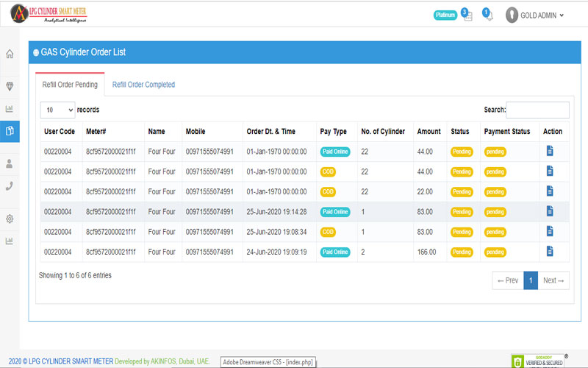Open the bottom chart sidebar icon

coord(10,241)
